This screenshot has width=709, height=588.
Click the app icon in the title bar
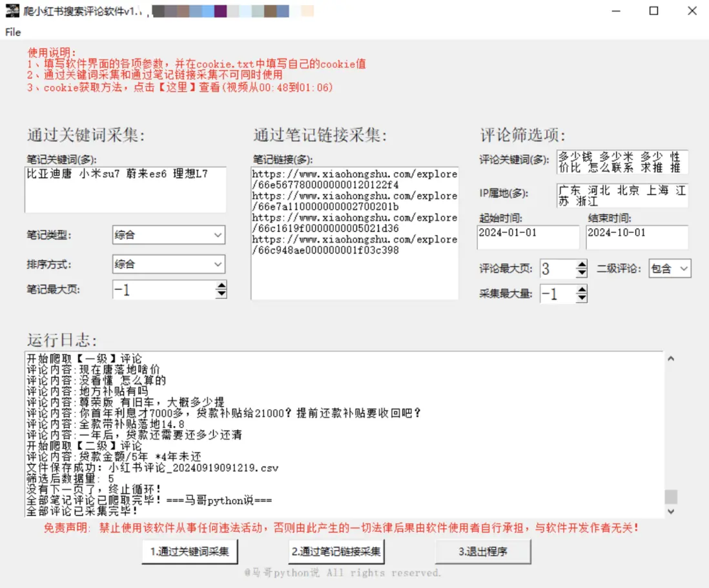(14, 10)
